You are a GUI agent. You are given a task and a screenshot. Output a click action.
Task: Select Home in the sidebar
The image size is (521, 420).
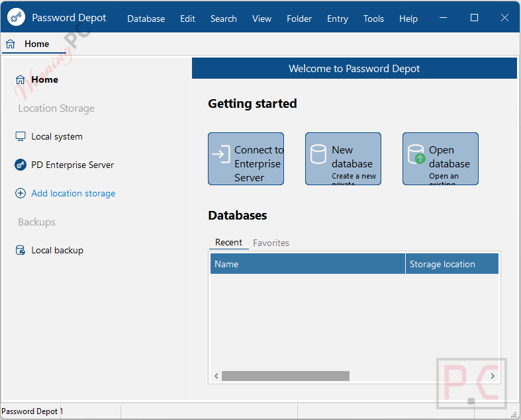tap(44, 79)
